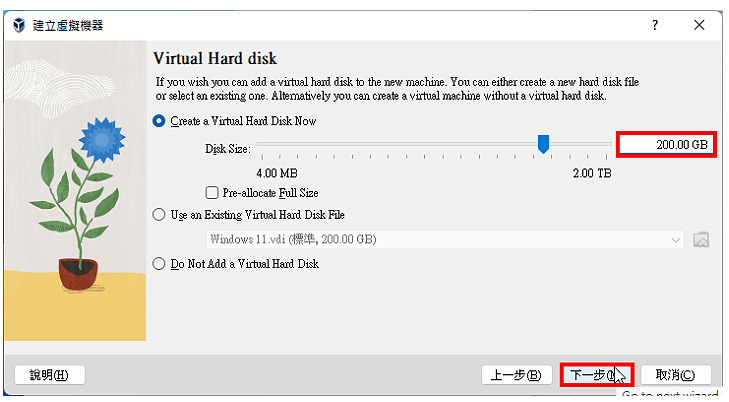This screenshot has height=402, width=729.
Task: Click the 200.00 GB disk size field
Action: [666, 145]
